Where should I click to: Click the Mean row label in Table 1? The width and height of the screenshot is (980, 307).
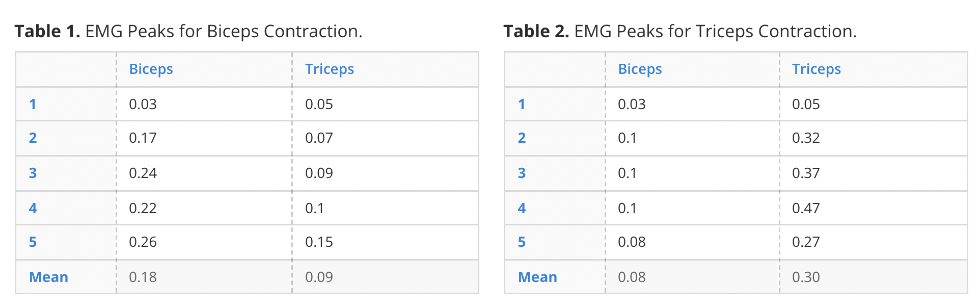point(48,277)
